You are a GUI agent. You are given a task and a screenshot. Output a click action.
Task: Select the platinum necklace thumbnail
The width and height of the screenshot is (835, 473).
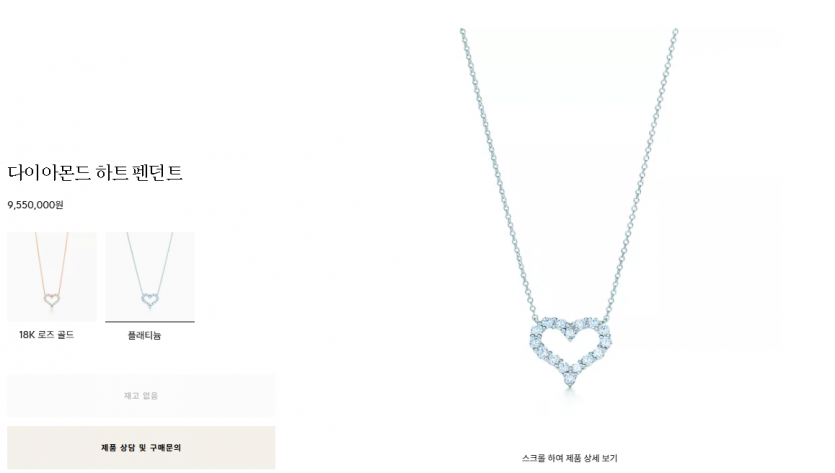tap(150, 276)
